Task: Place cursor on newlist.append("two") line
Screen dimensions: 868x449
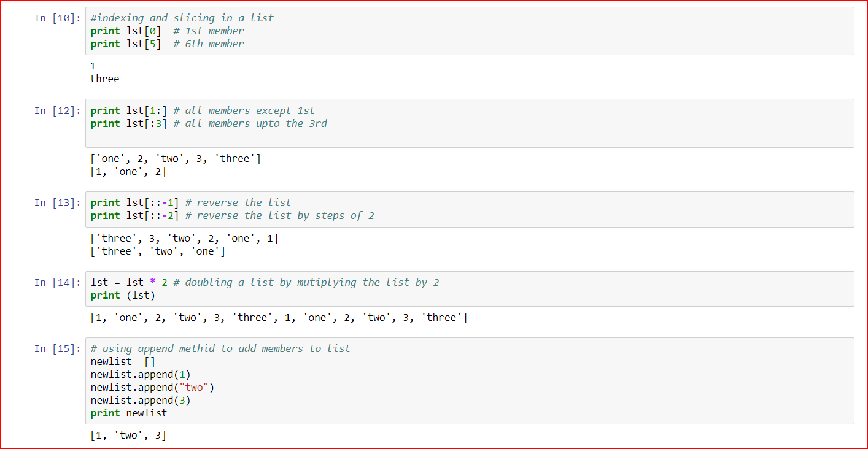Action: pyautogui.click(x=152, y=387)
